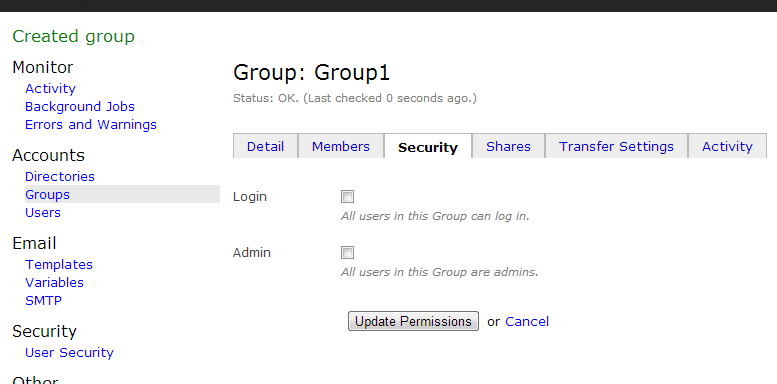Screen dimensions: 777x384
Task: View the group Activity tab
Action: tap(727, 146)
